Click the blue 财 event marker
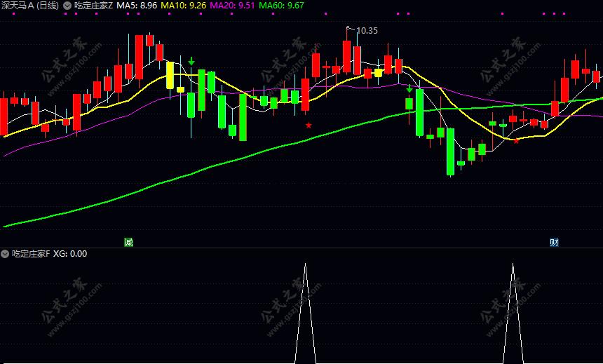The width and height of the screenshot is (603, 364). pyautogui.click(x=554, y=242)
